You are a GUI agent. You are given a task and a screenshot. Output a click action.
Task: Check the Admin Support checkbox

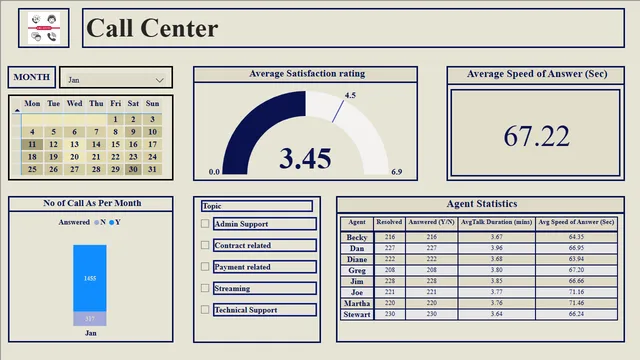(x=205, y=224)
